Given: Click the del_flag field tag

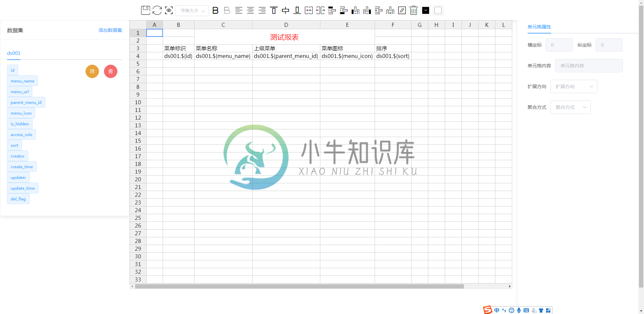Looking at the screenshot, I should tap(18, 199).
